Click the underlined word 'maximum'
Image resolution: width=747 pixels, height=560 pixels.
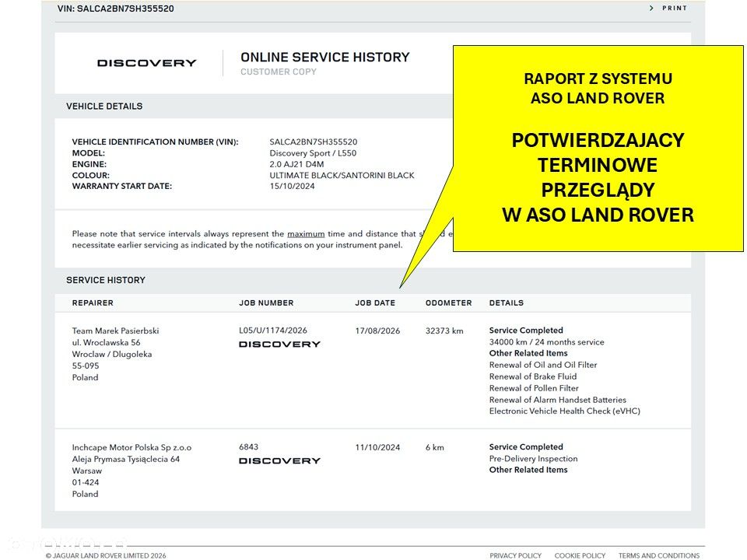click(x=306, y=234)
